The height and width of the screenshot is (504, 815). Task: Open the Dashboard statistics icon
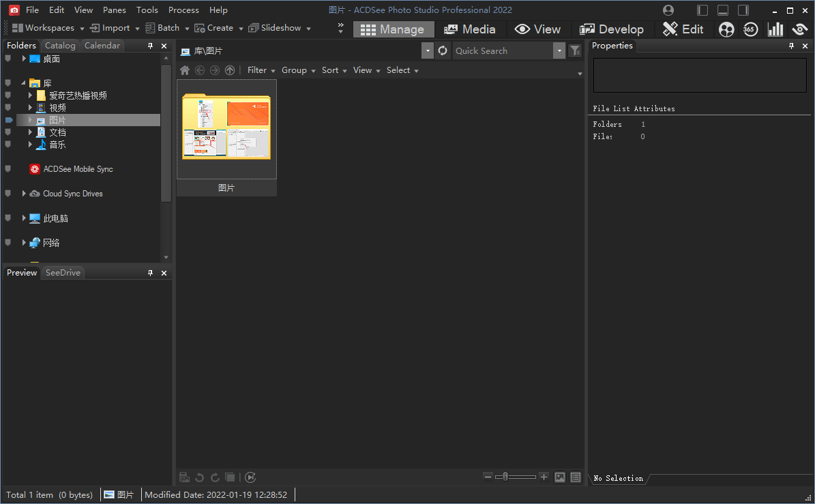coord(776,29)
